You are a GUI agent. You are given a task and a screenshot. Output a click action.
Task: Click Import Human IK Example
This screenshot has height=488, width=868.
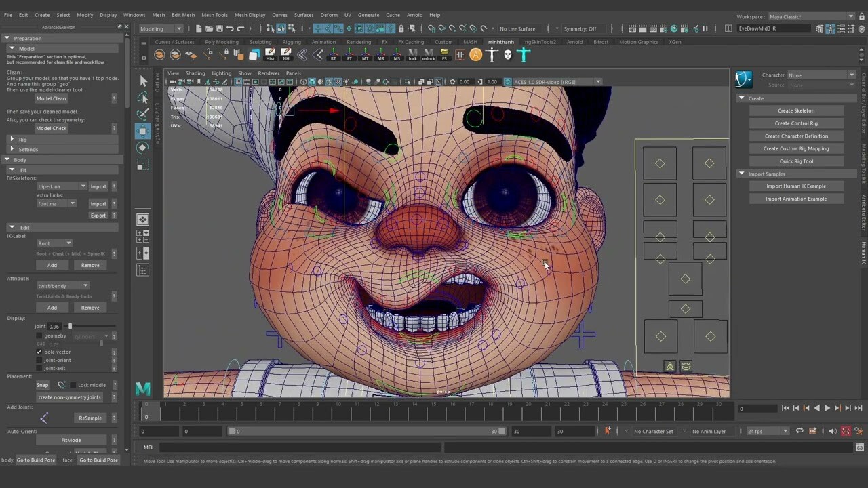tap(796, 186)
